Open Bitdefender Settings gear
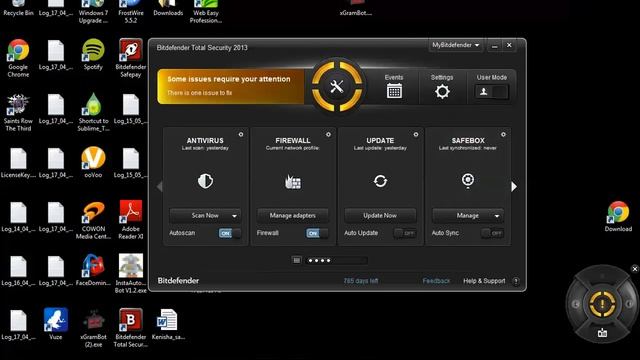Image resolution: width=640 pixels, height=360 pixels. (x=442, y=91)
